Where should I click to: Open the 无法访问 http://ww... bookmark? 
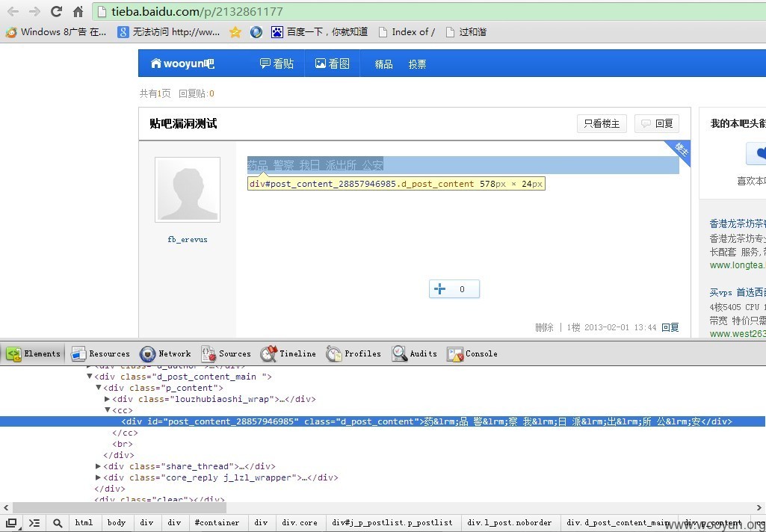pyautogui.click(x=169, y=32)
